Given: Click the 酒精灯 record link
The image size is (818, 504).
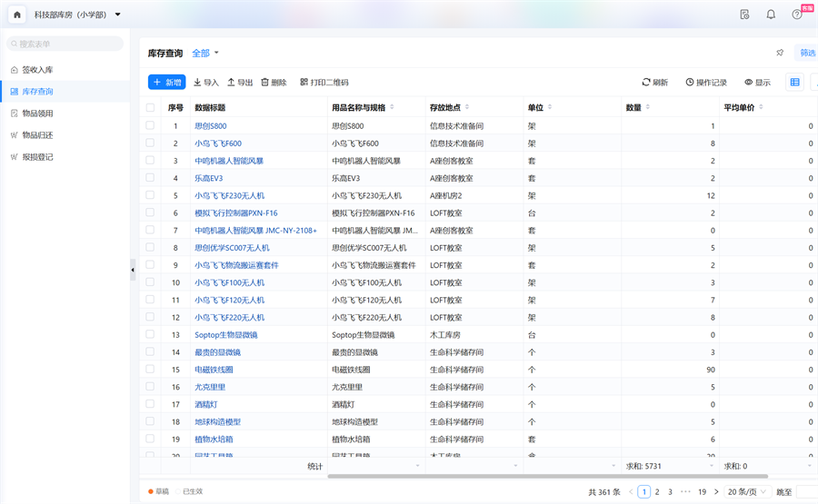Looking at the screenshot, I should 206,404.
